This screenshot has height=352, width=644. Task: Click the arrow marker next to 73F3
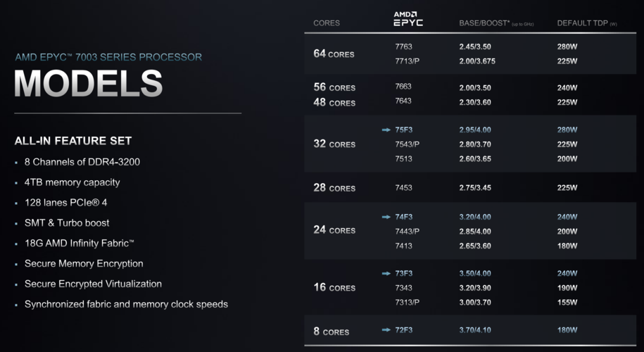[x=386, y=273]
